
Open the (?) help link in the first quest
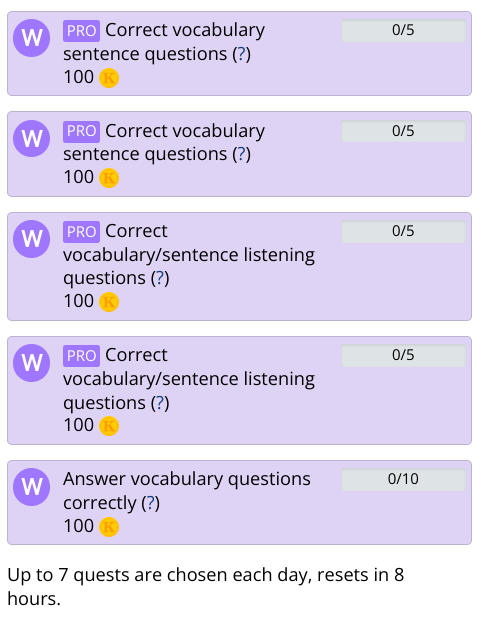tap(241, 54)
